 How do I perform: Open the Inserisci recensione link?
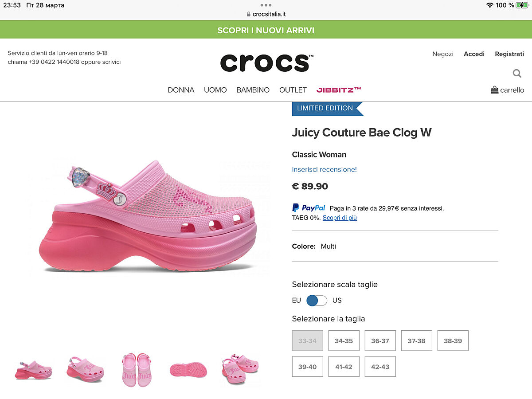pyautogui.click(x=324, y=169)
